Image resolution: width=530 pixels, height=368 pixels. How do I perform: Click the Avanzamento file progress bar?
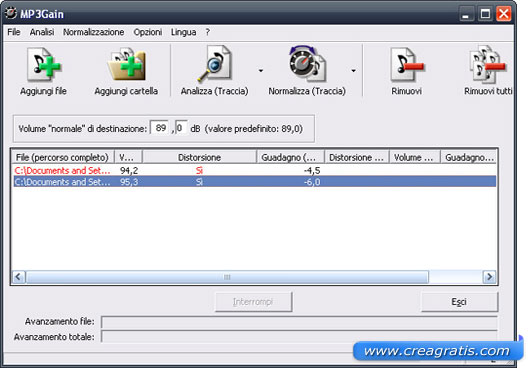tap(299, 322)
